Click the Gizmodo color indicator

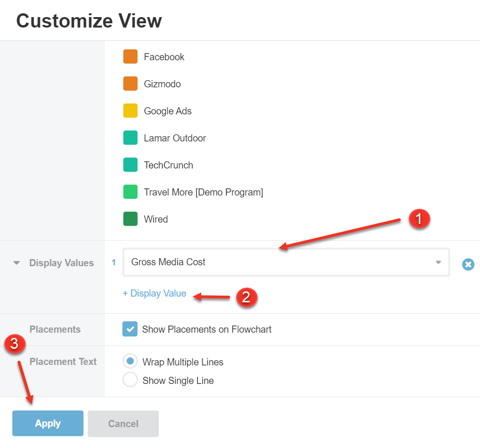[x=130, y=84]
